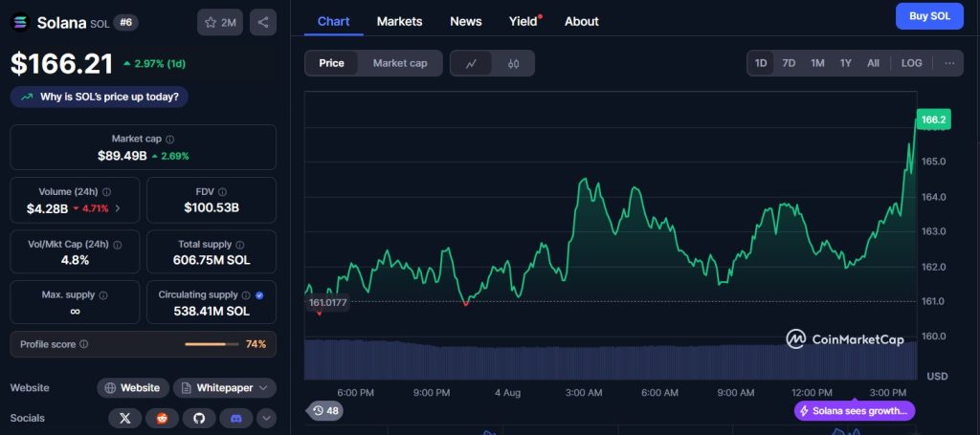Click the "Solana sees growth" news marker
Screen dimensions: 980x435
click(855, 411)
